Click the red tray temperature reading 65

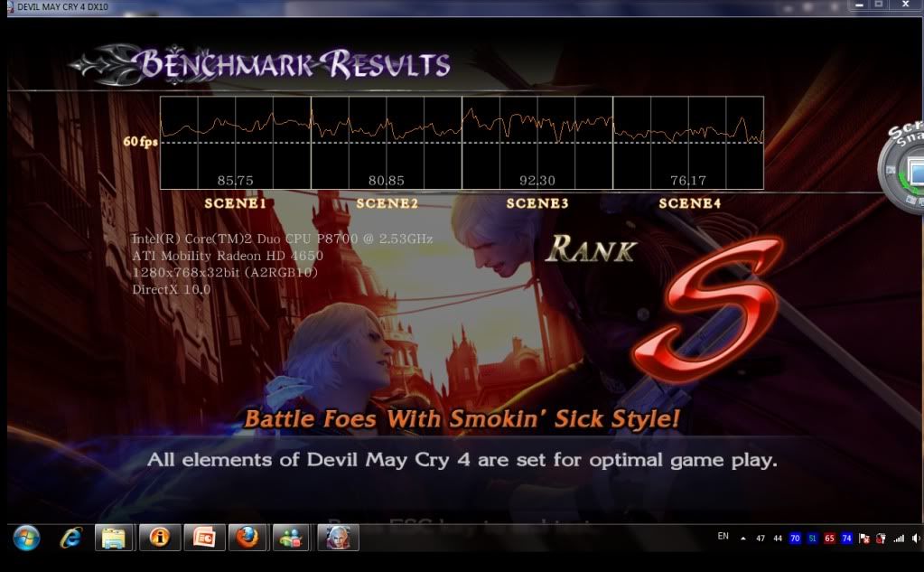point(829,538)
